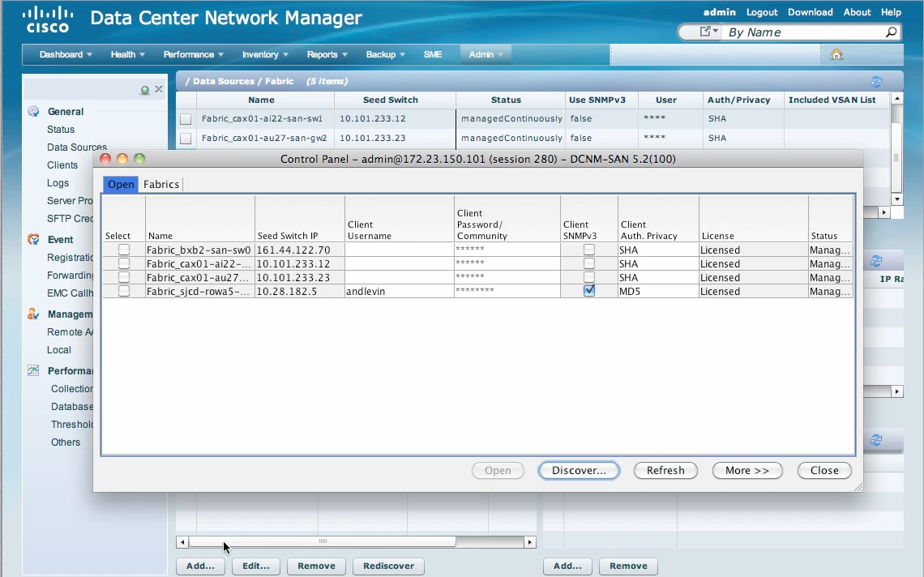Click the Close button in Control Panel
Viewport: 924px width, 577px height.
click(x=823, y=470)
